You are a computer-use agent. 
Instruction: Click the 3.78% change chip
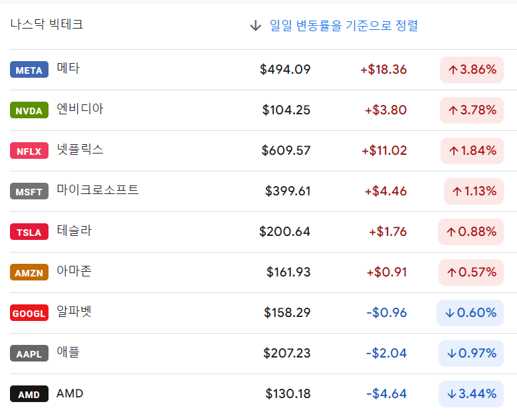(472, 110)
